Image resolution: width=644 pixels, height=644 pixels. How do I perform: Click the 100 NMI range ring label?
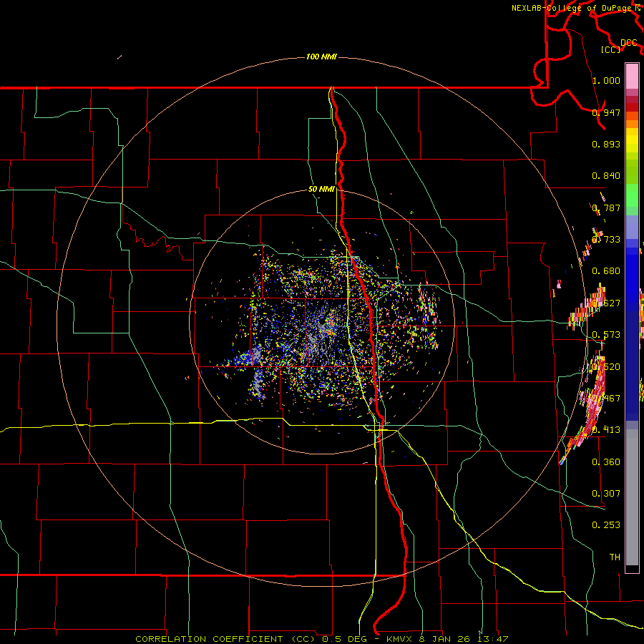click(x=321, y=57)
